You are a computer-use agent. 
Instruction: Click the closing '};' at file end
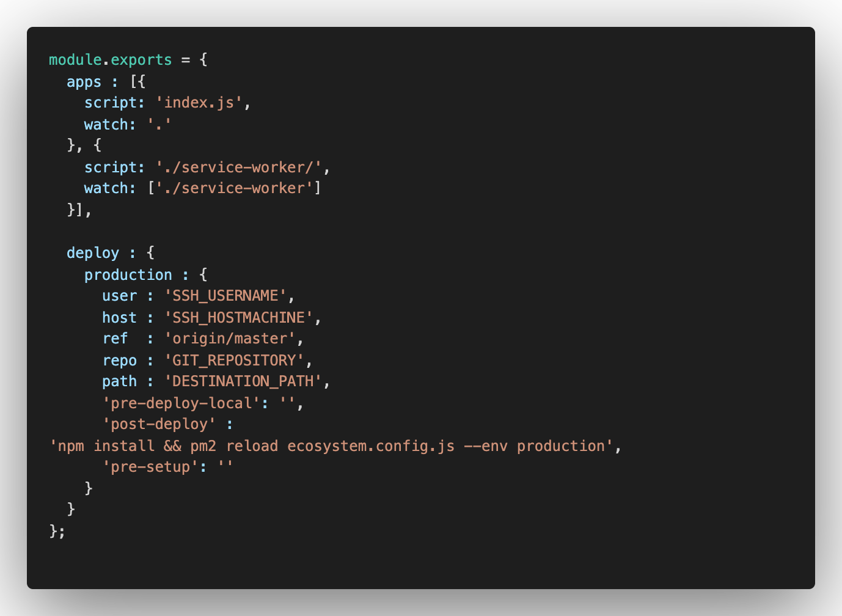coord(57,530)
